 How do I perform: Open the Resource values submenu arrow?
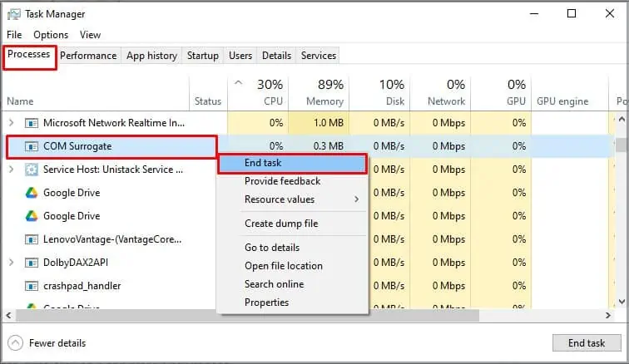point(356,199)
